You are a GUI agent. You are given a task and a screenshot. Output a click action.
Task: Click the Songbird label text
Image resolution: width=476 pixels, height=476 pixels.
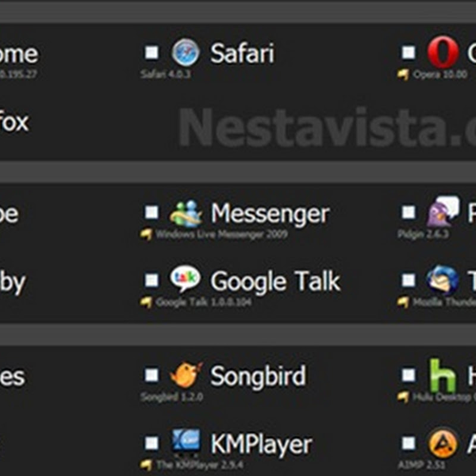pyautogui.click(x=258, y=376)
